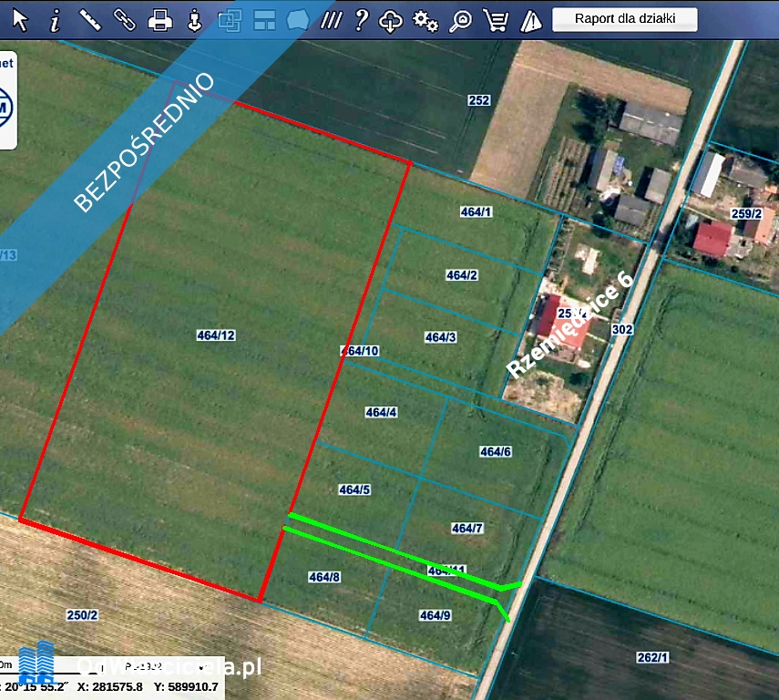This screenshot has height=700, width=779.
Task: Activate the info identify tool
Action: [55, 19]
